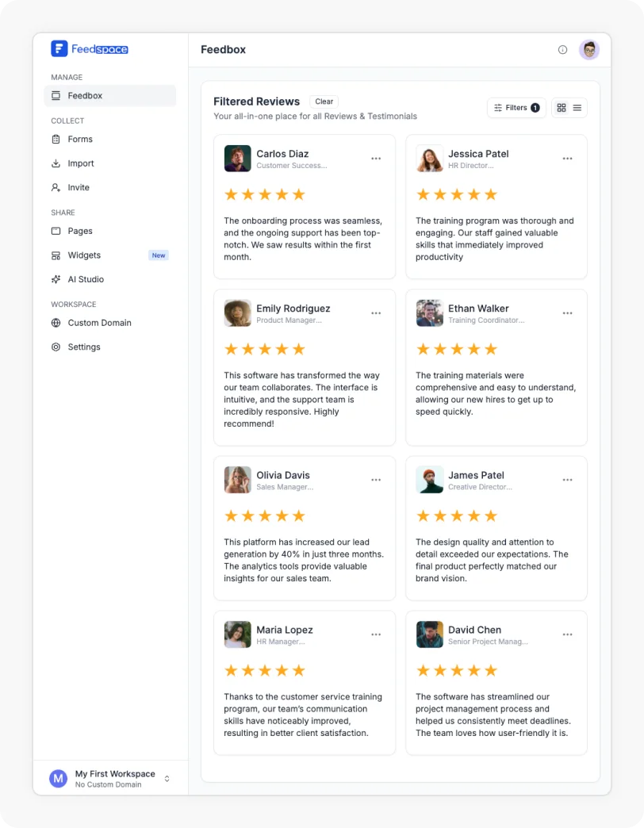The height and width of the screenshot is (828, 644).
Task: Open options menu on David Chen review
Action: tap(568, 634)
